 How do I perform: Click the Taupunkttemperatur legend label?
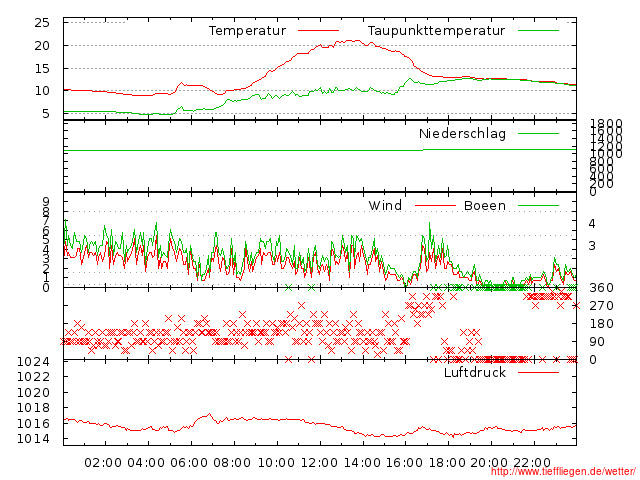click(436, 31)
